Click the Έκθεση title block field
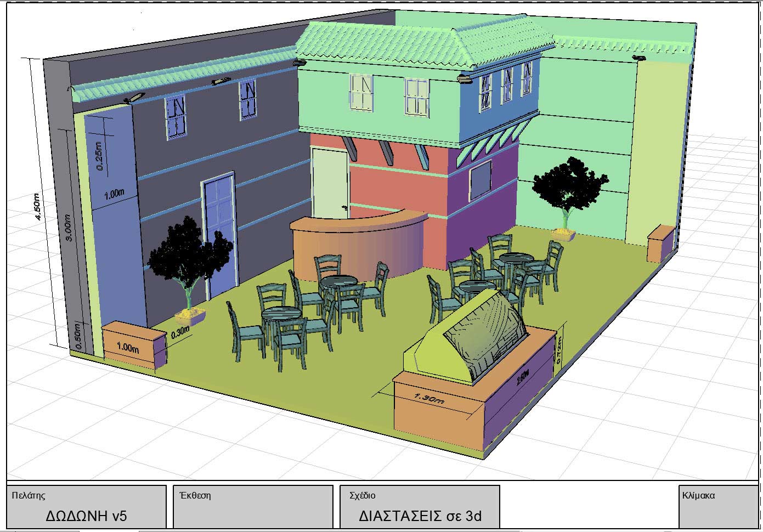763x532 pixels. pos(253,507)
